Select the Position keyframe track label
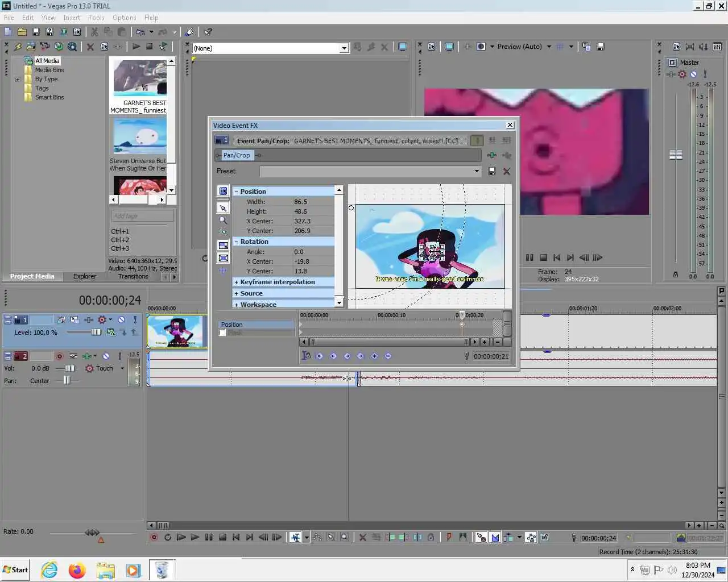728x582 pixels. [257, 325]
